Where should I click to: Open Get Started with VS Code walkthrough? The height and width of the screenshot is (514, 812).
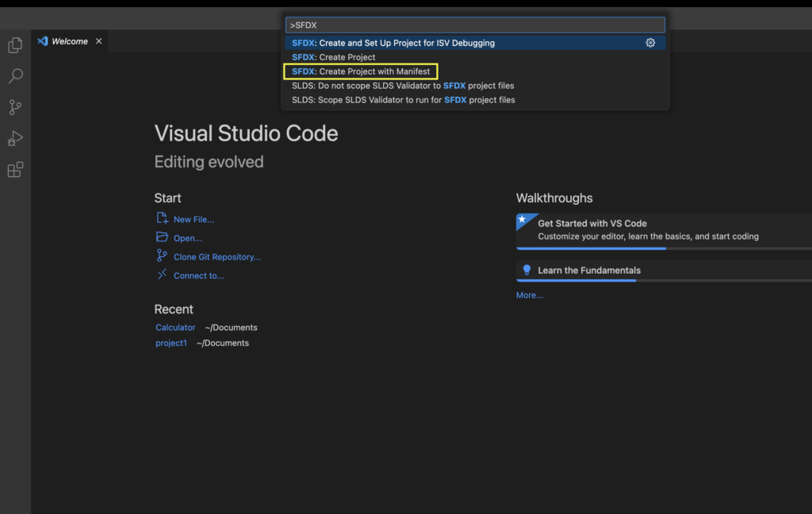click(x=664, y=231)
